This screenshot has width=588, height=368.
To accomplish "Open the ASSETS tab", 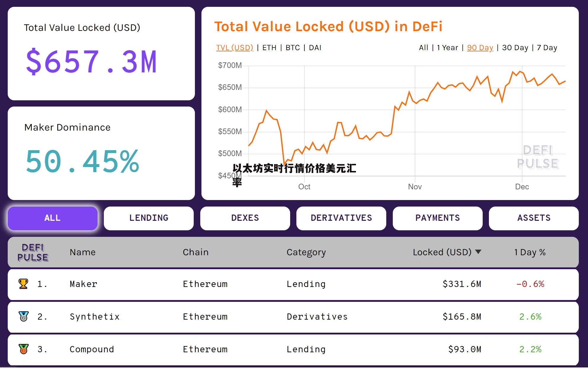I will (534, 218).
